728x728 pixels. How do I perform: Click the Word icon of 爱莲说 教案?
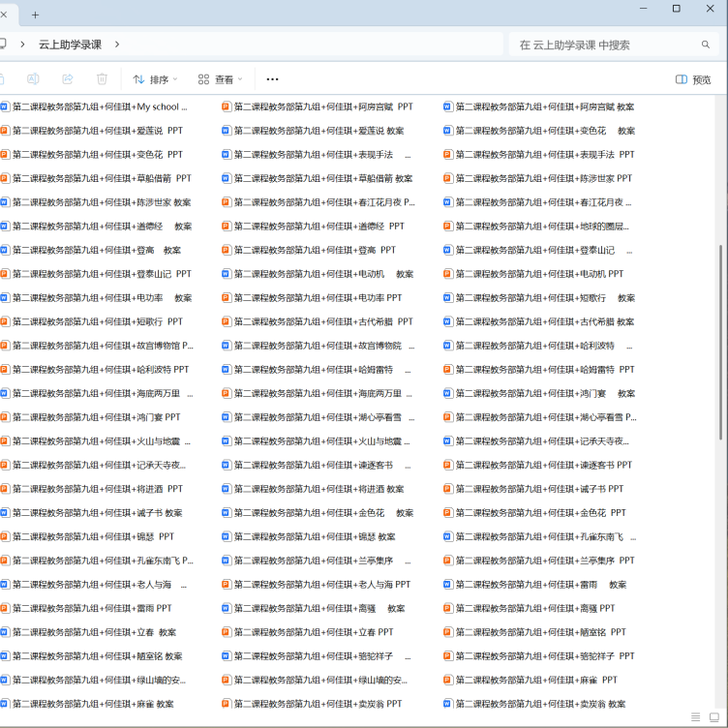click(227, 131)
